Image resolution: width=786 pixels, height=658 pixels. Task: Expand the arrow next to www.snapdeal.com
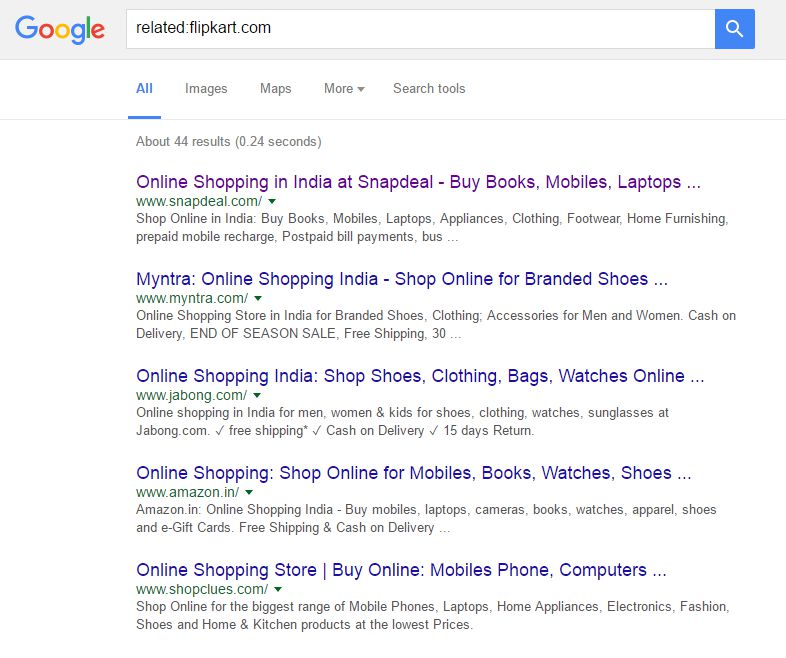tap(272, 201)
